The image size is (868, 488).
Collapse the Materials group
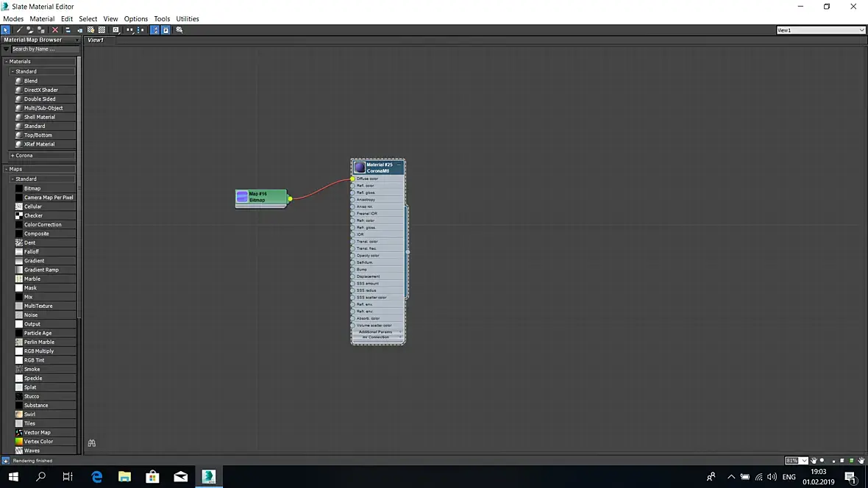click(6, 62)
